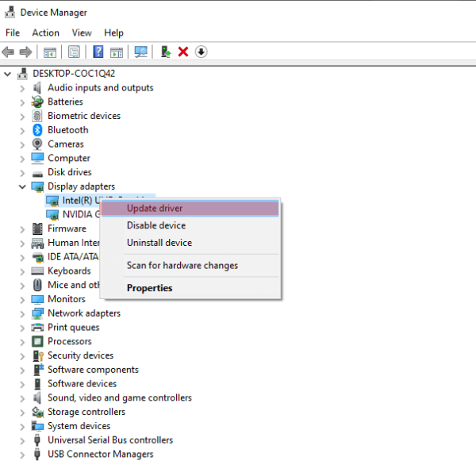The height and width of the screenshot is (476, 476).
Task: Expand the Network adapters category
Action: [x=22, y=313]
